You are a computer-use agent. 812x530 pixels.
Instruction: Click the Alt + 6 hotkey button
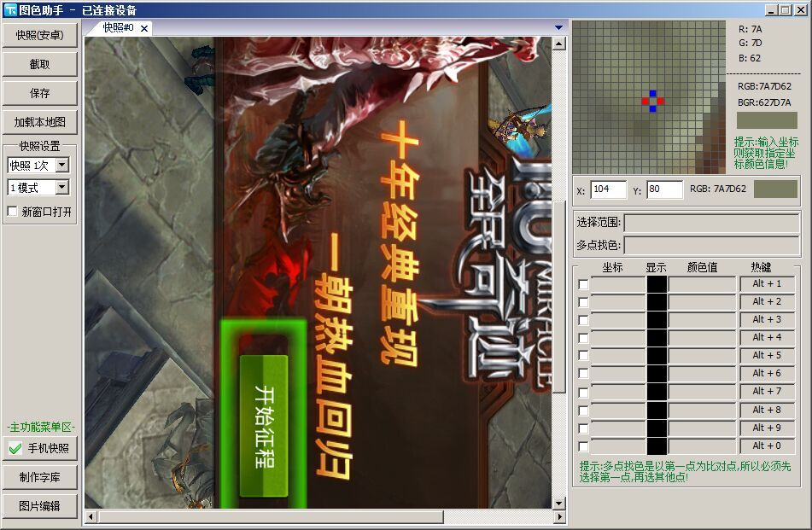[x=767, y=374]
